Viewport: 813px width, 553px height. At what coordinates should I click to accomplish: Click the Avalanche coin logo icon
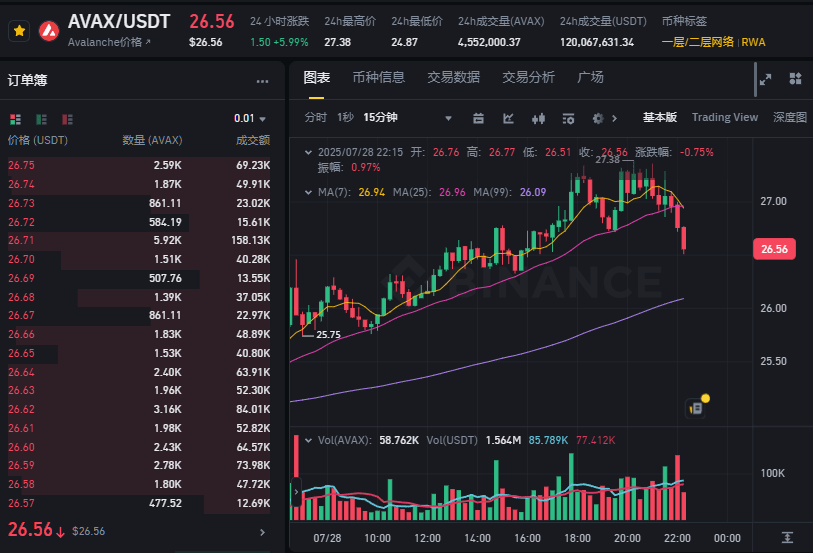click(x=49, y=31)
